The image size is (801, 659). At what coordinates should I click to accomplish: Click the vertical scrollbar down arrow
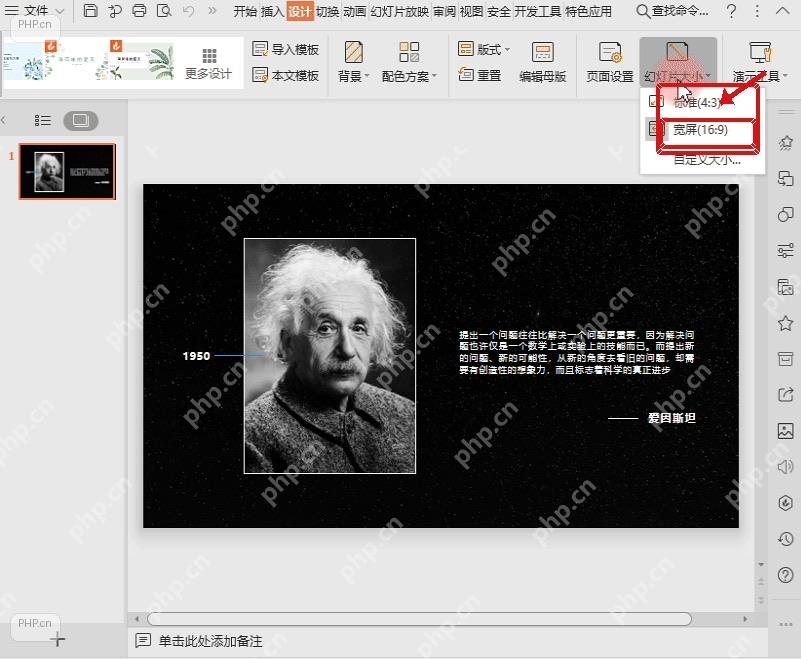click(x=761, y=564)
